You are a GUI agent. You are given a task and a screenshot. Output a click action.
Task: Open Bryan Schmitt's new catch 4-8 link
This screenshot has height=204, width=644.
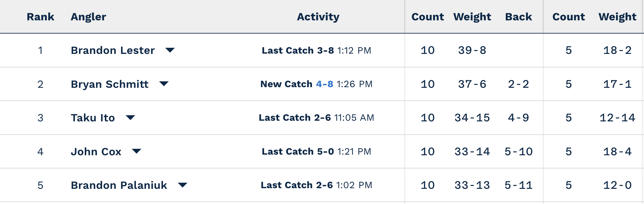(324, 84)
